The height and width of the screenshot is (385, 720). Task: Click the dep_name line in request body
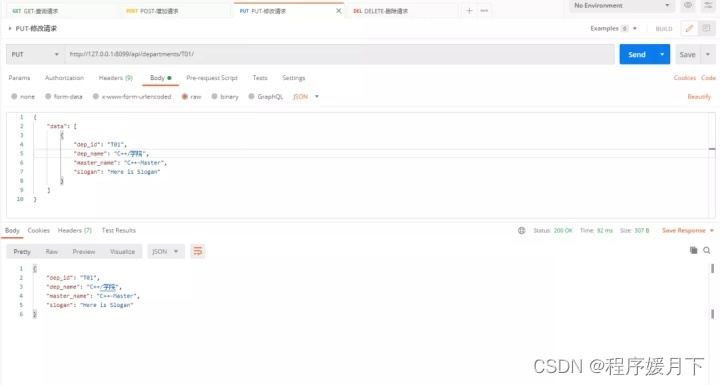(x=111, y=153)
